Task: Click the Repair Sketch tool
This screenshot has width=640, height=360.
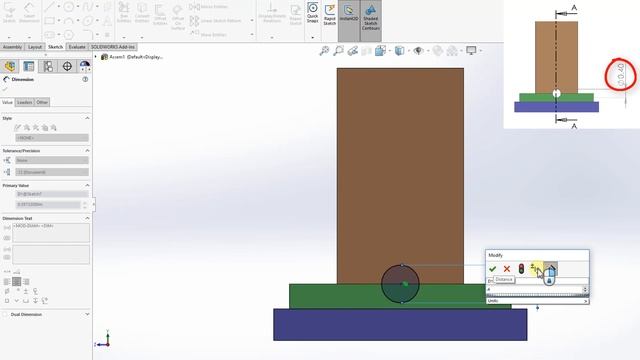Action: [x=296, y=15]
